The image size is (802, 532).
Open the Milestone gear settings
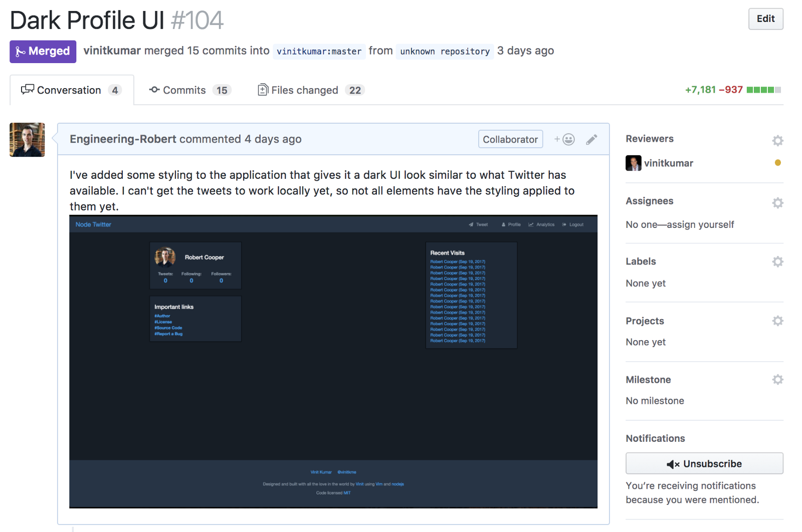tap(777, 380)
